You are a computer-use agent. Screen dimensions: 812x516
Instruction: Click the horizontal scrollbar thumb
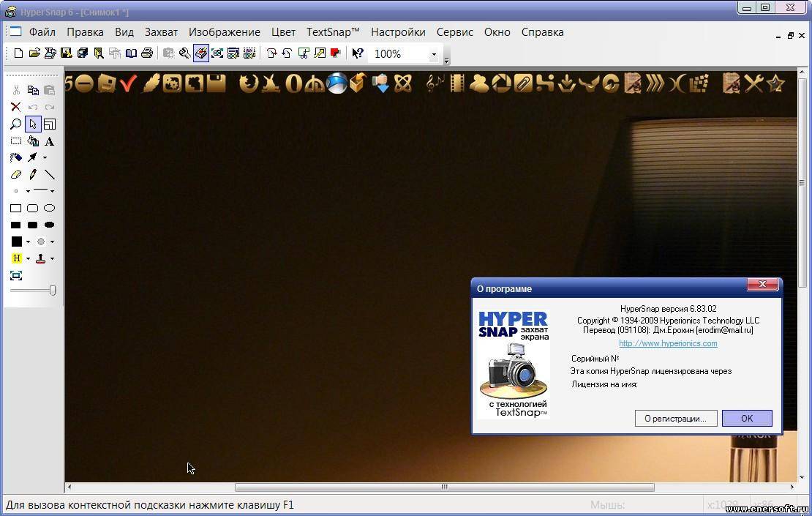(444, 487)
